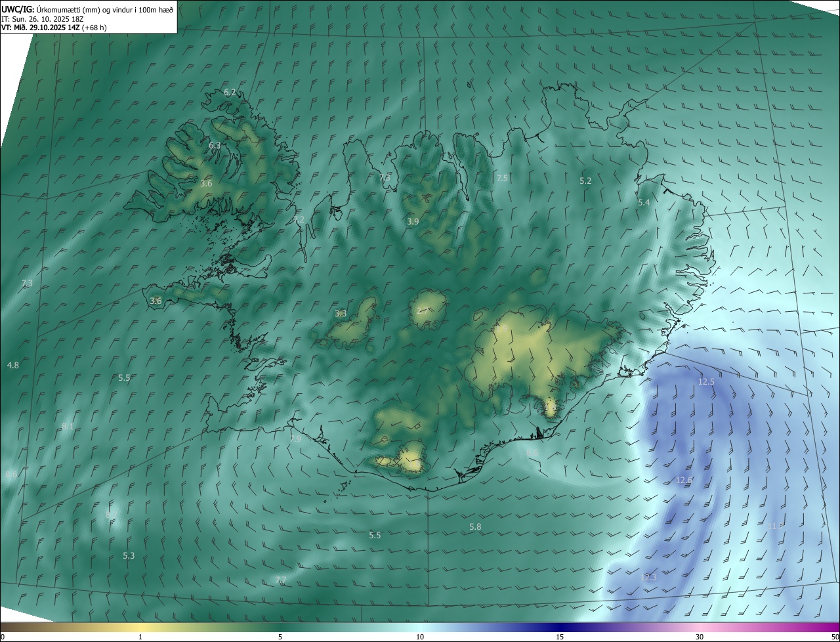Click the 7.9 value label

click(x=295, y=439)
